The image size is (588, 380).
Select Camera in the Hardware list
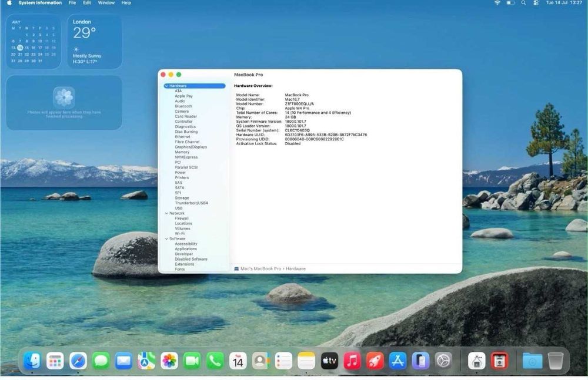pos(182,112)
